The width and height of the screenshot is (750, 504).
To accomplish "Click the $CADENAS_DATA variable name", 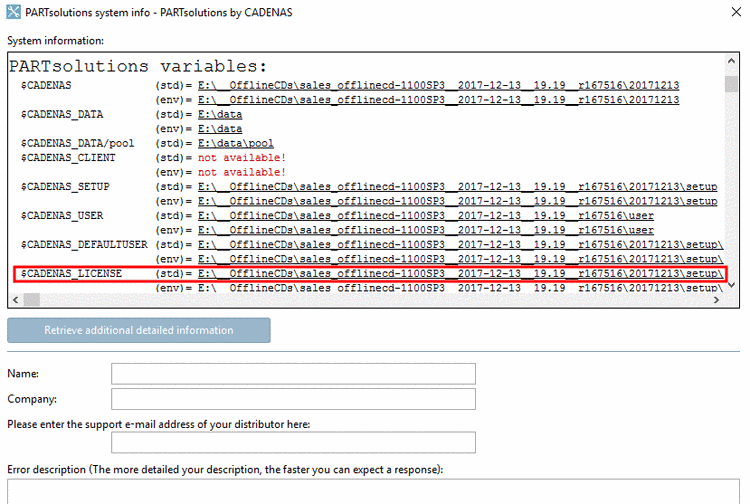I will pos(62,115).
